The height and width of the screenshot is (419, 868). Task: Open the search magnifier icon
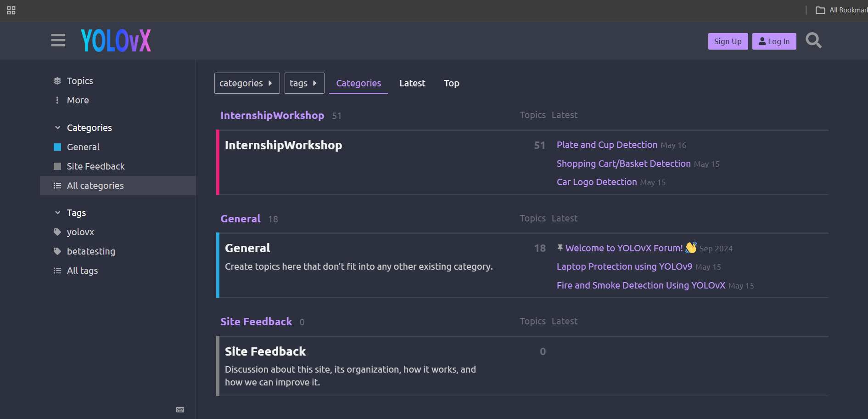(813, 40)
